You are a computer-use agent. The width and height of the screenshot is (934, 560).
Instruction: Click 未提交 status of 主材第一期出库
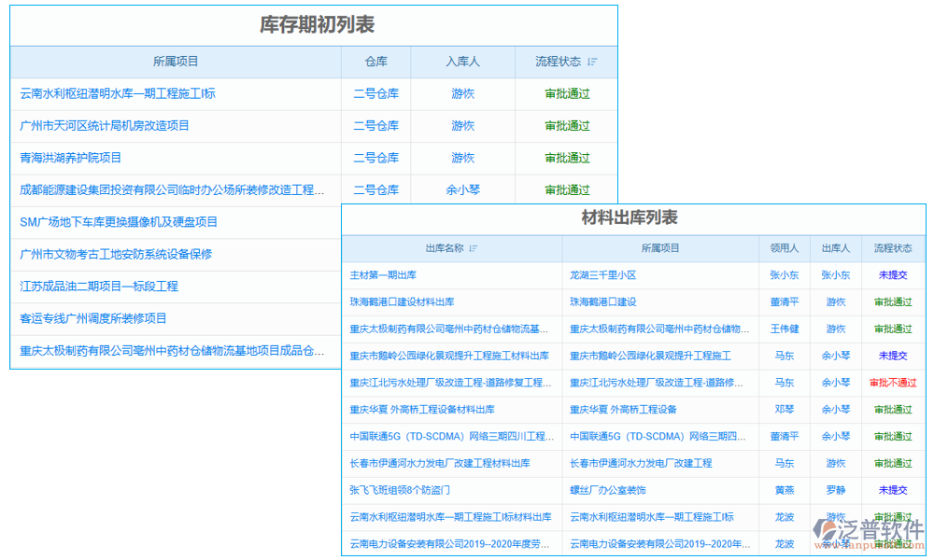click(x=892, y=274)
